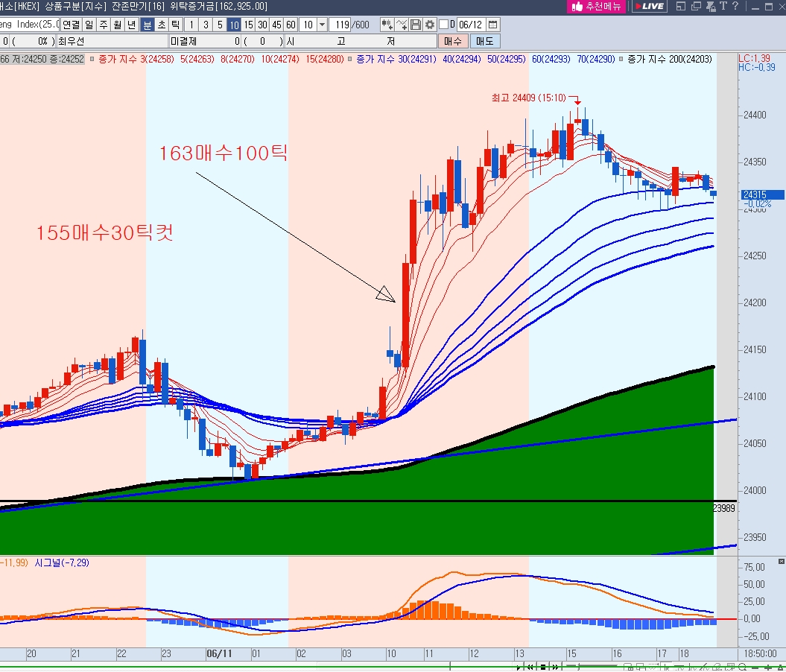786x672 pixels.
Task: Set interval to 60 minutes
Action: coord(291,25)
